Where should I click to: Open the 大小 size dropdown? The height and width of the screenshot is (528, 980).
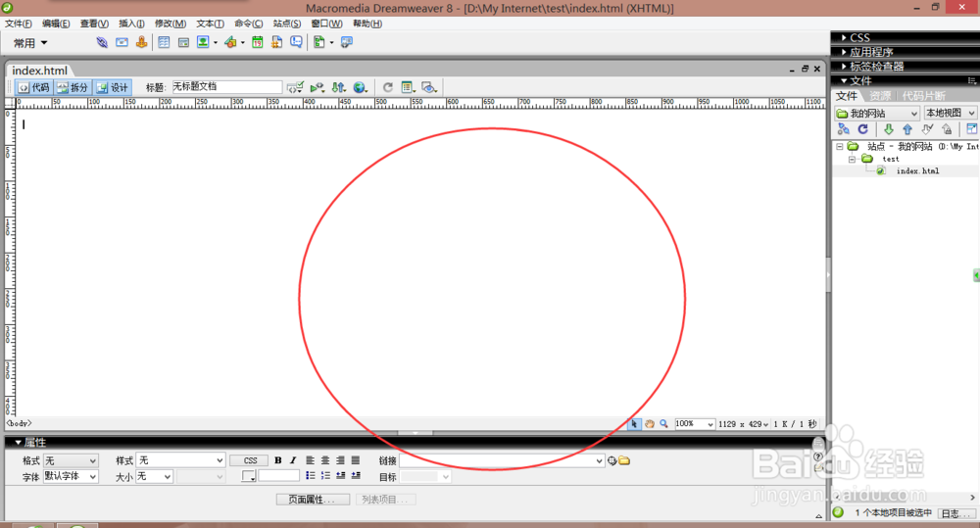point(155,476)
